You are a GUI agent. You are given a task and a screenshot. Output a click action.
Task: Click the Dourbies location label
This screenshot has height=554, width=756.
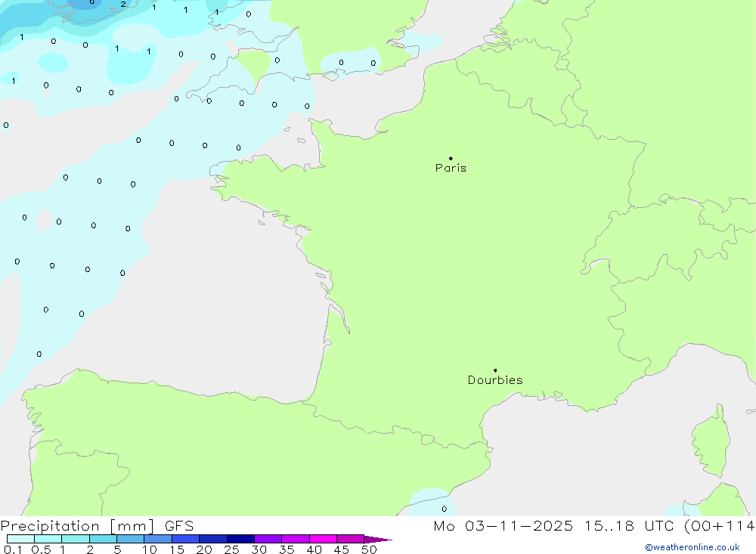click(x=495, y=380)
